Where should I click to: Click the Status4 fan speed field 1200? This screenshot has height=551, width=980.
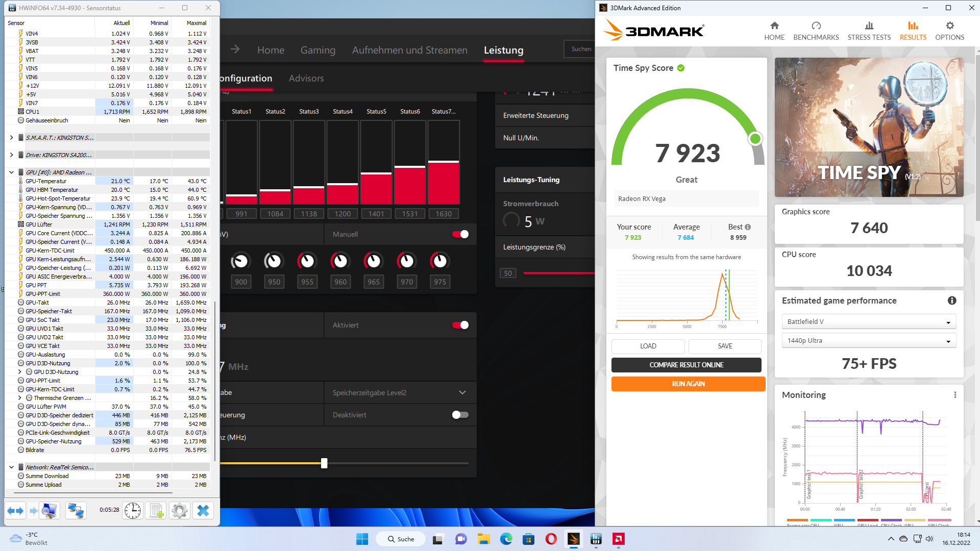pos(342,214)
